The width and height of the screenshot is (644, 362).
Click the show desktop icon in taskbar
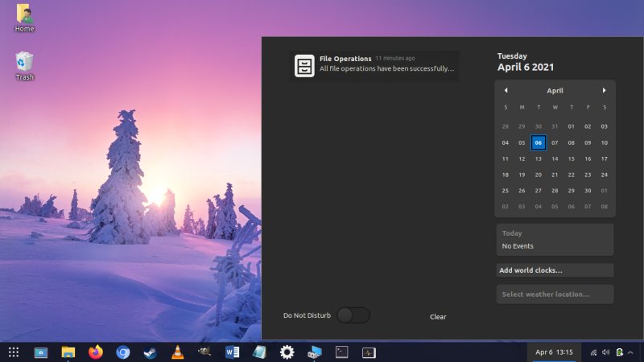41,352
